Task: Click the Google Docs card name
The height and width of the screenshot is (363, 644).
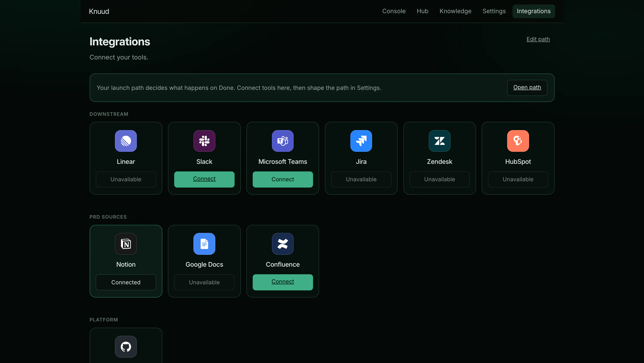Action: click(204, 265)
